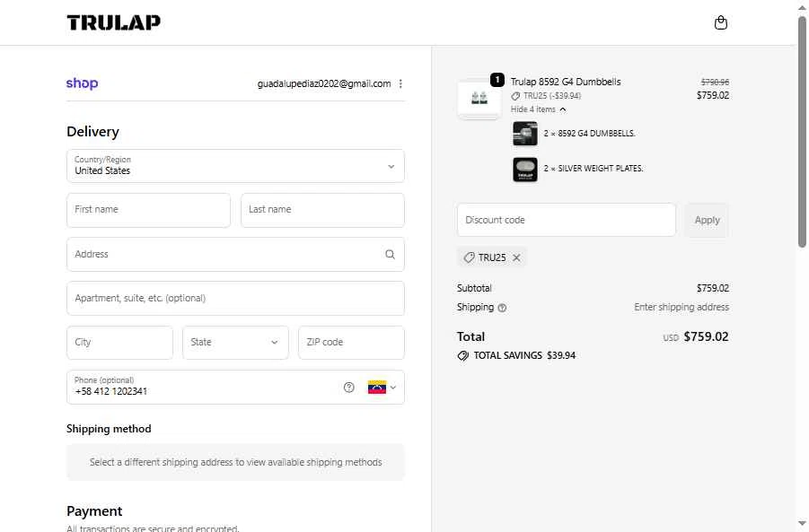The image size is (809, 532).
Task: Remove the TRU25 discount code
Action: click(516, 257)
